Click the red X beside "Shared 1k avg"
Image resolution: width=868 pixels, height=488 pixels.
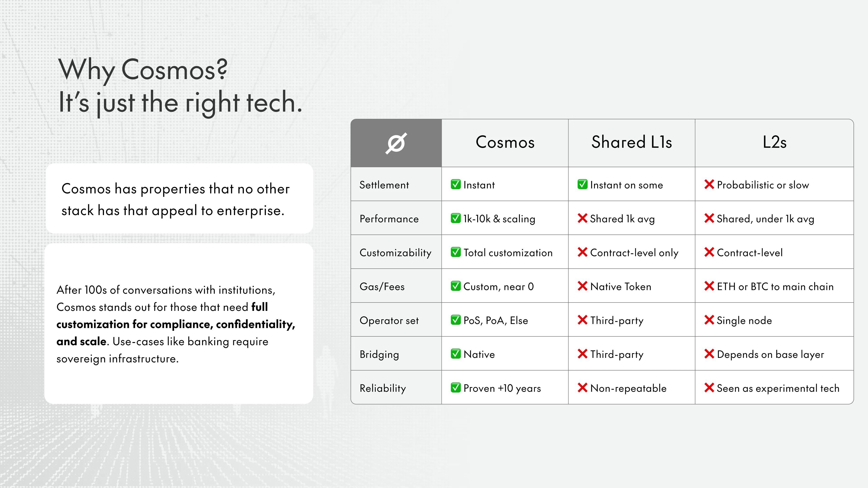click(x=582, y=218)
